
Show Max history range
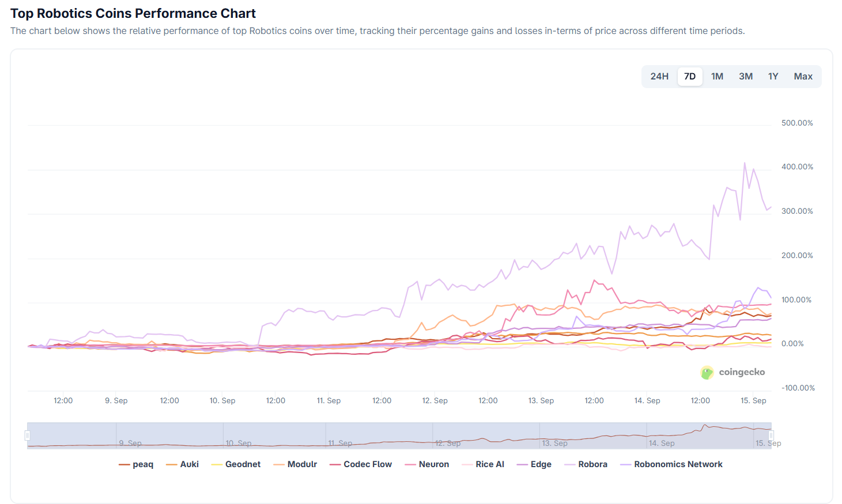pyautogui.click(x=803, y=77)
